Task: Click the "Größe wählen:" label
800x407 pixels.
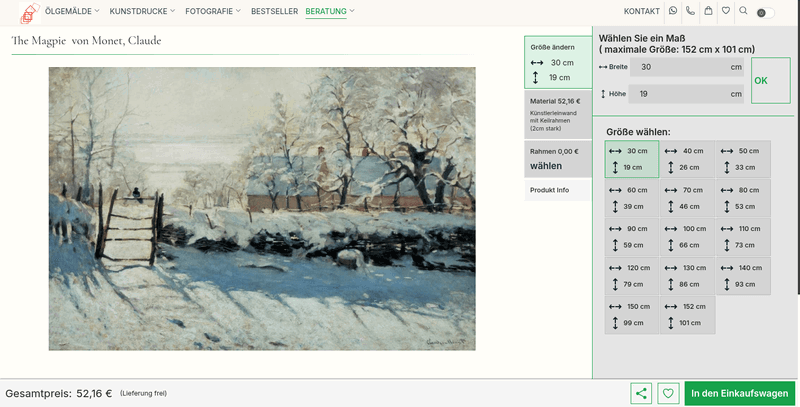Action: [638, 132]
